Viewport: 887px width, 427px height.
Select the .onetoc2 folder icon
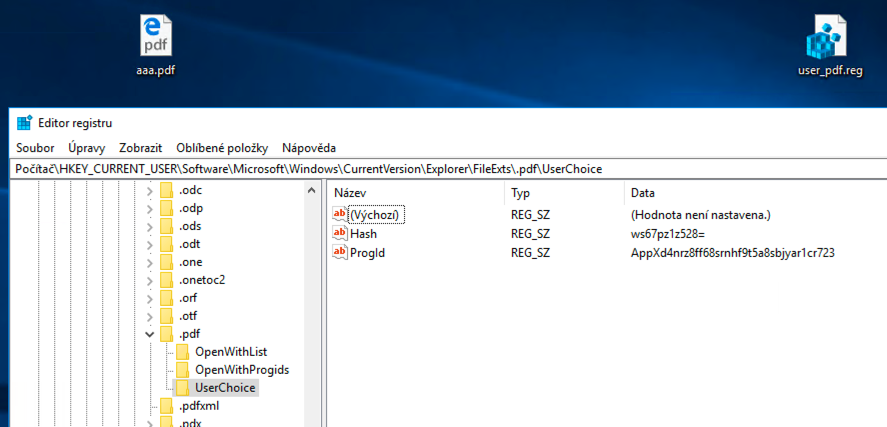pos(166,281)
